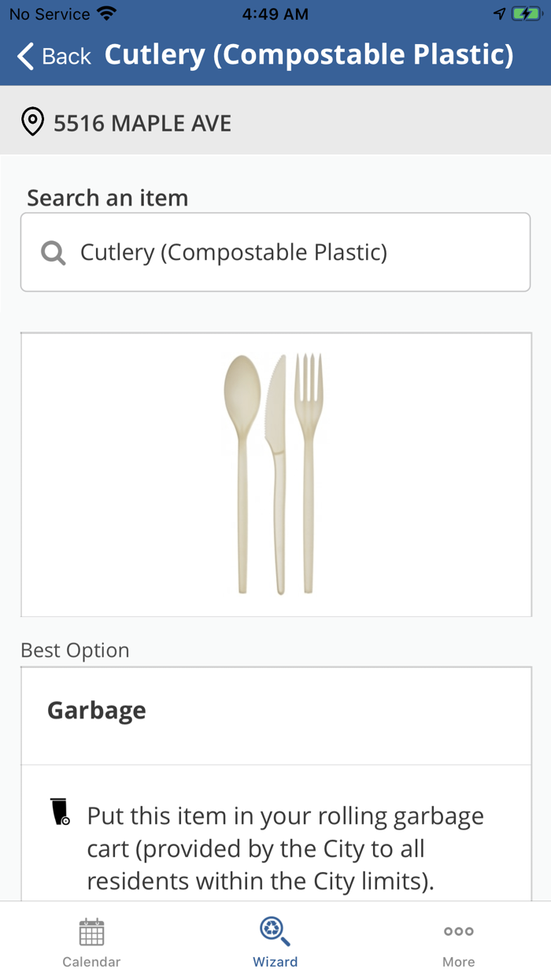The height and width of the screenshot is (980, 551).
Task: Switch to the Calendar tab
Action: pyautogui.click(x=91, y=942)
